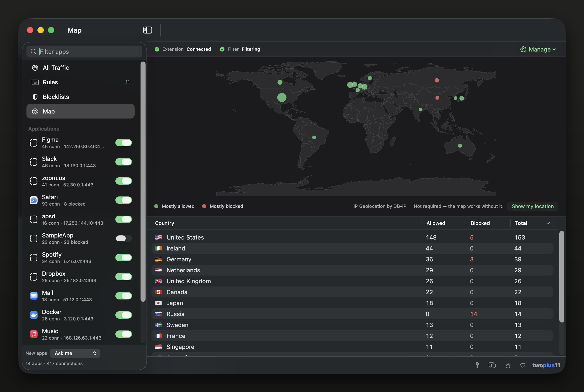The height and width of the screenshot is (392, 584).
Task: Open Blocklists in the sidebar
Action: pos(81,97)
